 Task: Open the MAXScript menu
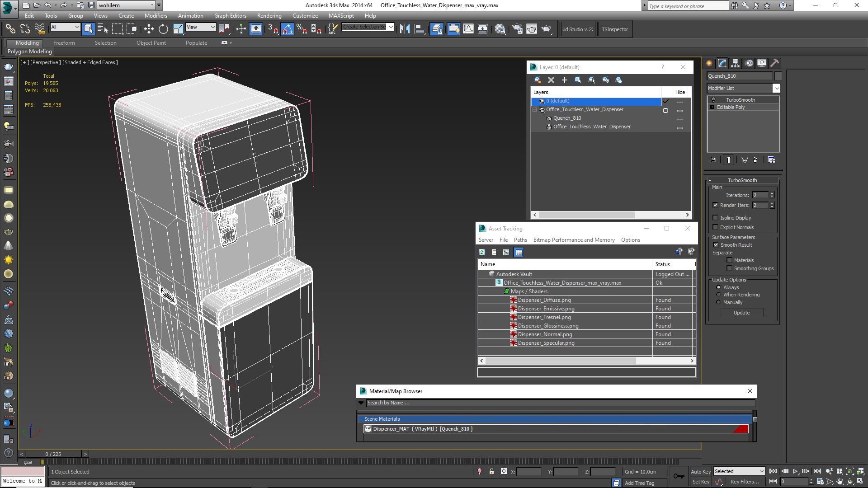click(341, 15)
